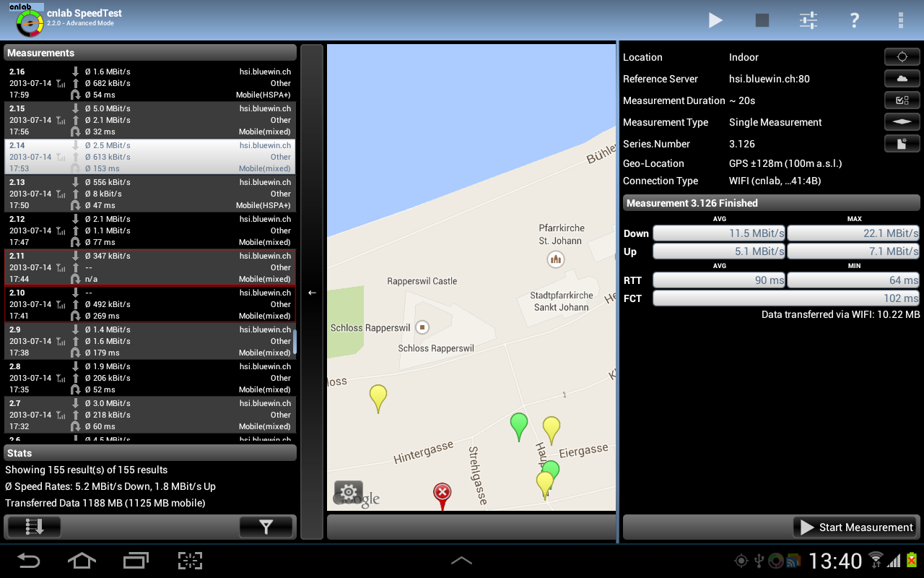This screenshot has height=578, width=924.
Task: Click Connection Type WIFI value
Action: (x=775, y=181)
